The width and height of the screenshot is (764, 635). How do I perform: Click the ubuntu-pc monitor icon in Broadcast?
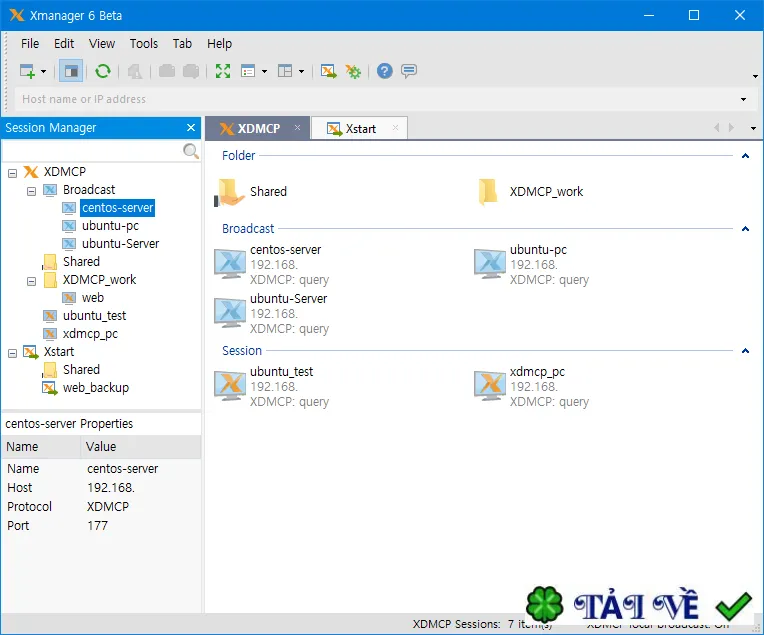tap(490, 264)
